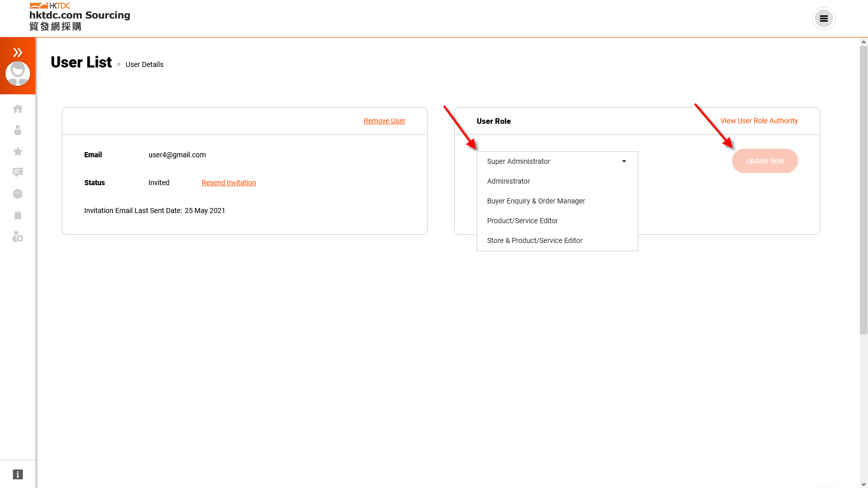Expand the sidebar with double-chevron icon
The width and height of the screenshot is (868, 488).
tap(18, 52)
